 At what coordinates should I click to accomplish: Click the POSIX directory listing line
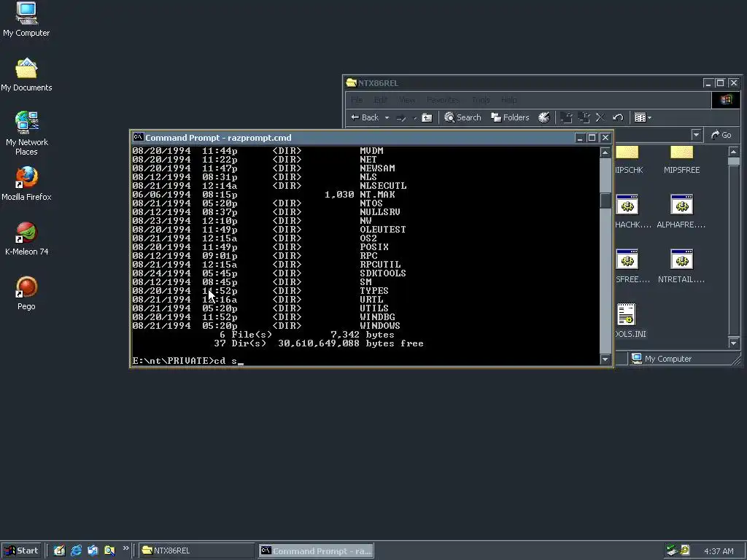tap(260, 247)
